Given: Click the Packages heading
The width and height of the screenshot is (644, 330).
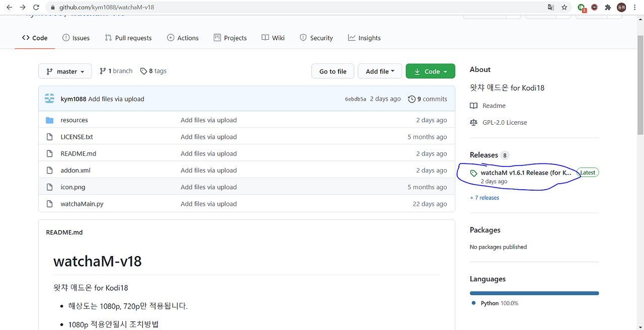Looking at the screenshot, I should [485, 230].
